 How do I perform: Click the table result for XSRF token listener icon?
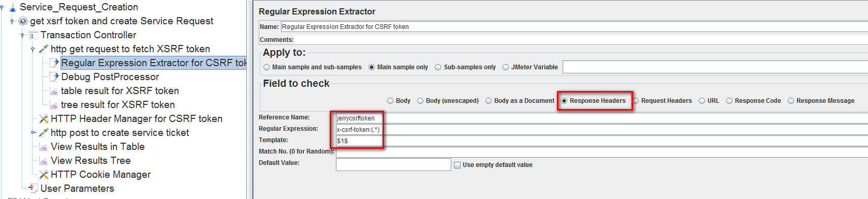(x=54, y=91)
